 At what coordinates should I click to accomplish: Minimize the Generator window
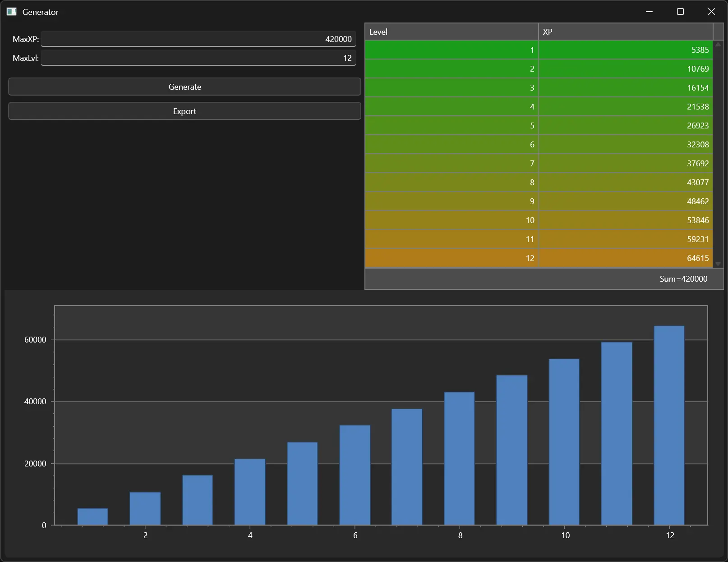[650, 12]
